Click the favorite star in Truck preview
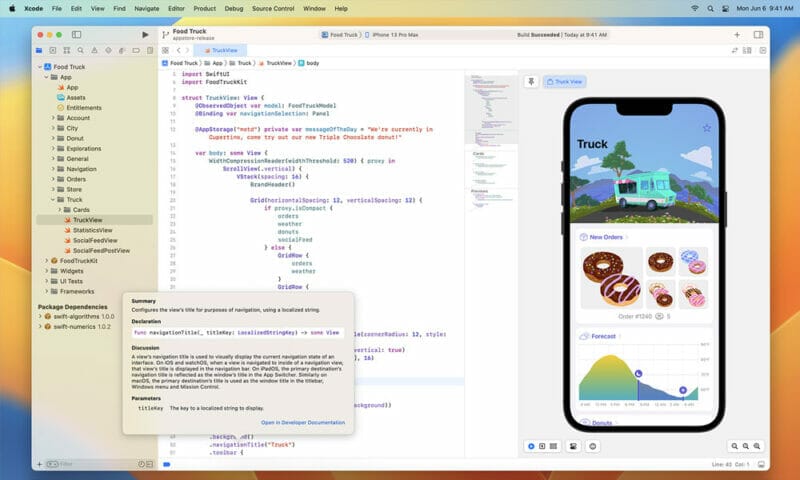 707,128
